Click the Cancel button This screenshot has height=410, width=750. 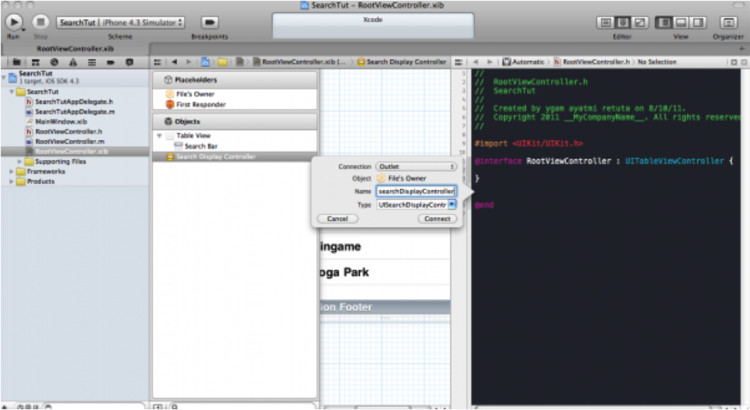point(337,218)
